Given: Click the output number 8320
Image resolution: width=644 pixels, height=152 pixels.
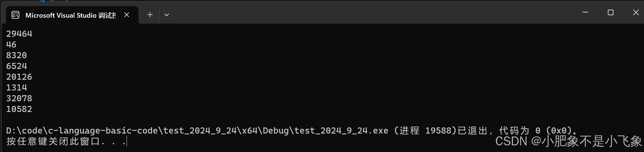Looking at the screenshot, I should [x=17, y=55].
